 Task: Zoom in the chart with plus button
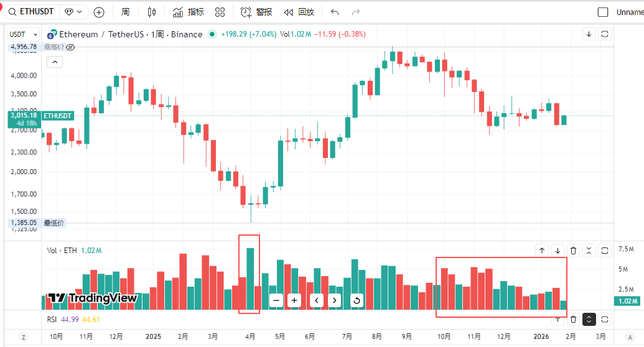coord(294,300)
